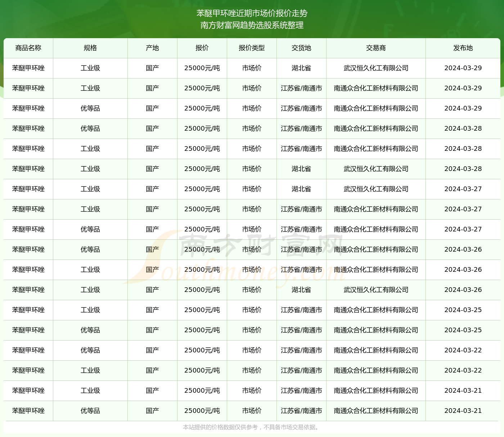Click the 2024-03-26 date of the 优等品 row

pyautogui.click(x=463, y=249)
